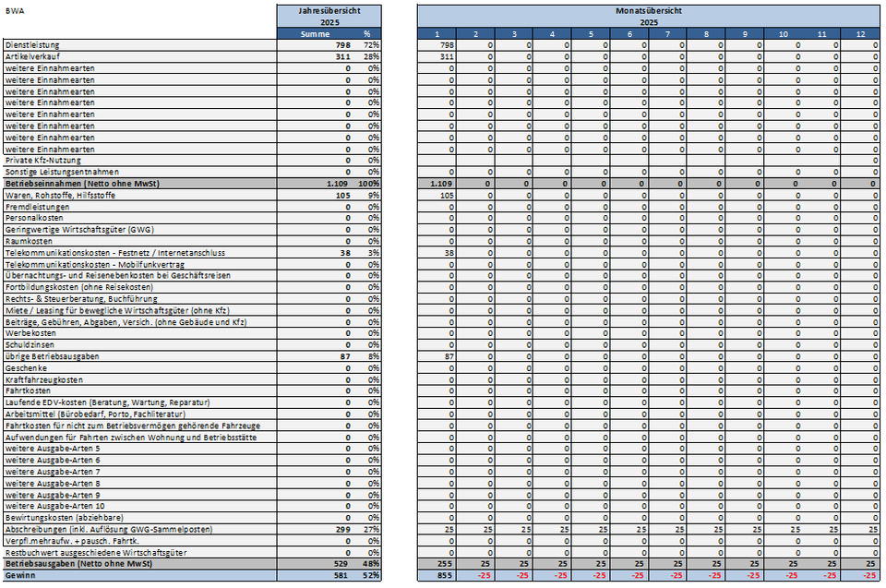Click month 12 column header
This screenshot has height=588, width=886.
click(x=860, y=34)
